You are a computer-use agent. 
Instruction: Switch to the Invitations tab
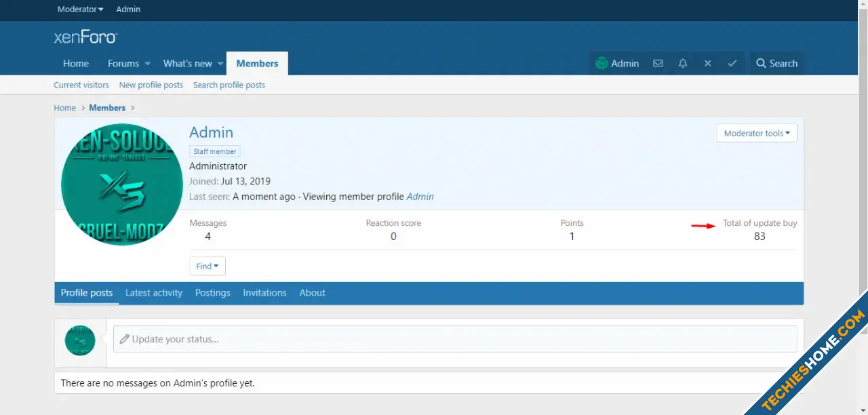(264, 293)
